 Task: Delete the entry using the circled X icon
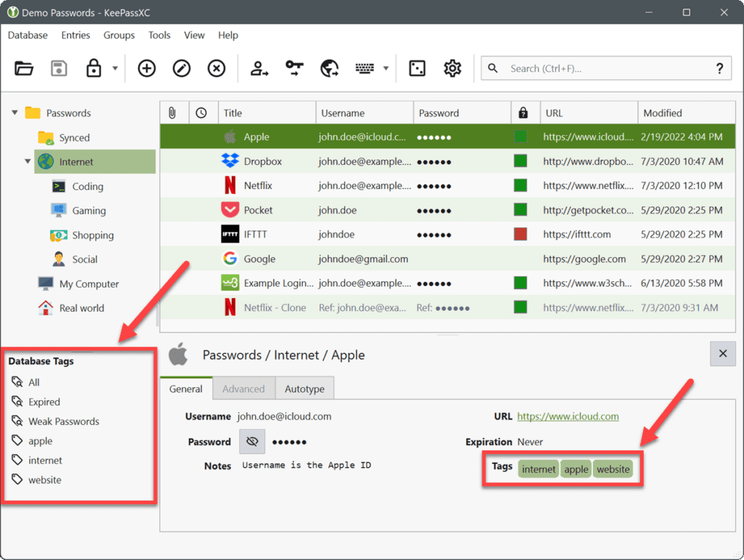(216, 68)
